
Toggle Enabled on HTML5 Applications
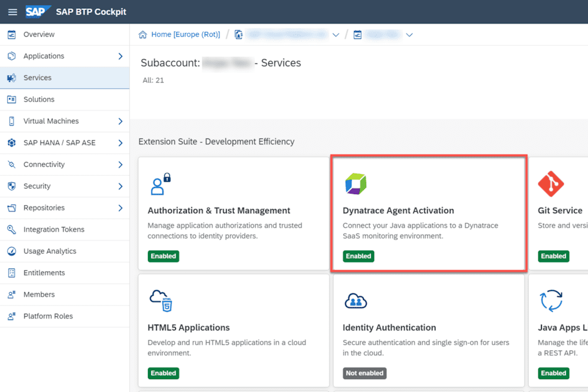(x=163, y=373)
